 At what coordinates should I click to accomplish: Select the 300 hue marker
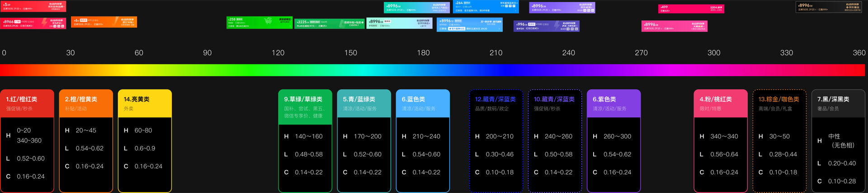click(714, 53)
